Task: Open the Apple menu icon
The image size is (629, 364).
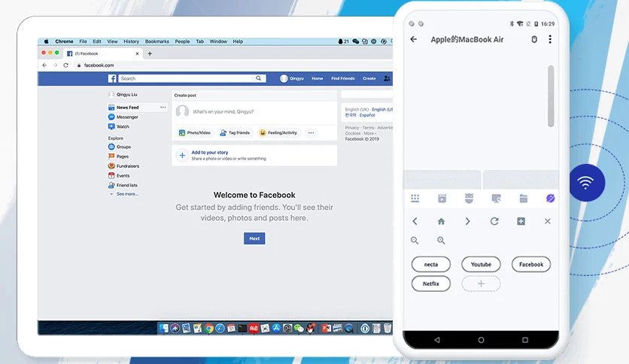Action: pyautogui.click(x=46, y=41)
